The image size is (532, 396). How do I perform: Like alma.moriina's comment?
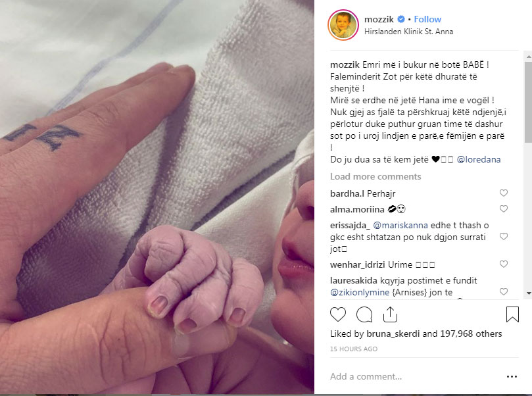coord(504,209)
